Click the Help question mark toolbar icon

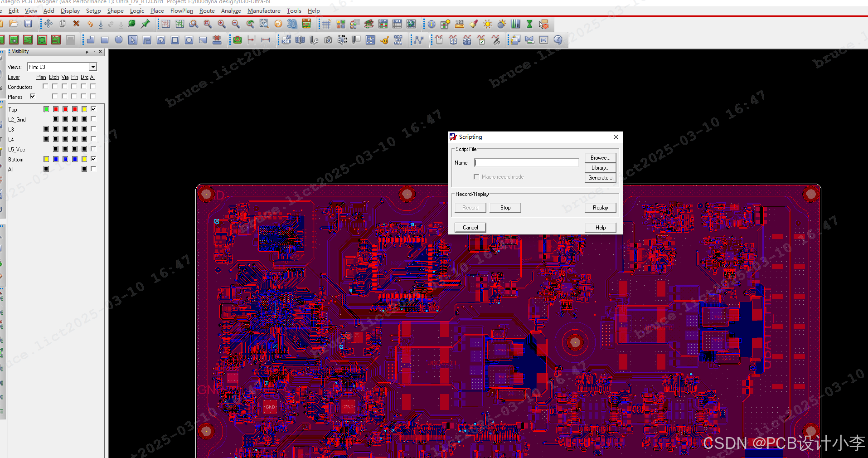coord(558,40)
